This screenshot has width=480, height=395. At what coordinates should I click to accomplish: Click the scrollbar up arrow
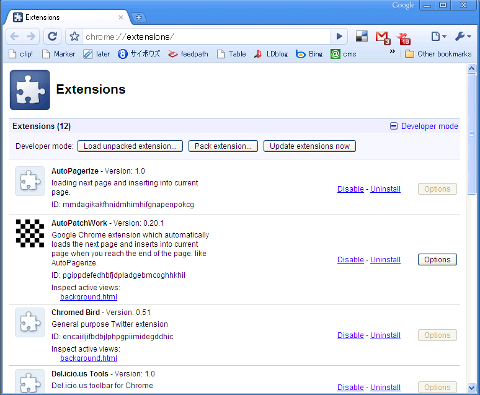point(472,69)
